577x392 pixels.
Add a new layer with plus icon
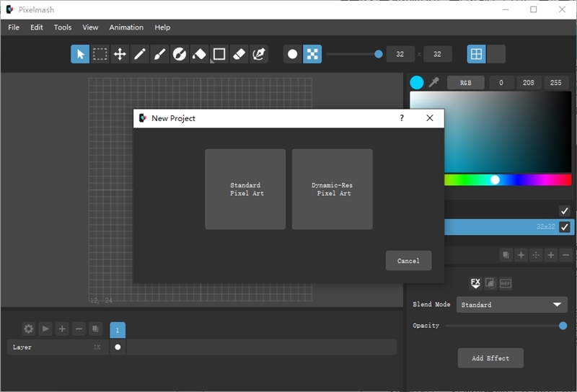point(551,255)
